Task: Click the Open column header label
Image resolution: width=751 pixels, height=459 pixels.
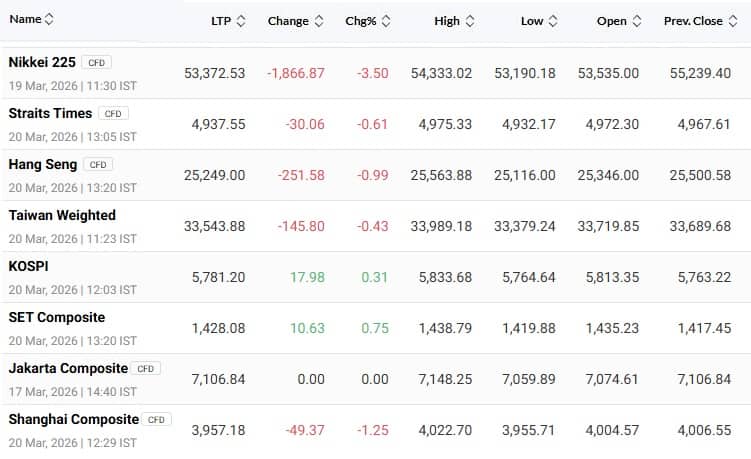Action: (612, 21)
